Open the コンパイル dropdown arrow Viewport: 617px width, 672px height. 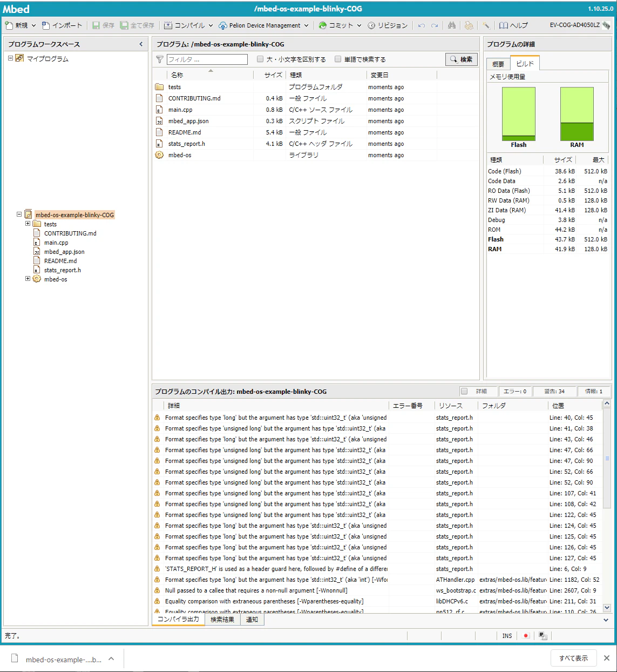pyautogui.click(x=210, y=25)
